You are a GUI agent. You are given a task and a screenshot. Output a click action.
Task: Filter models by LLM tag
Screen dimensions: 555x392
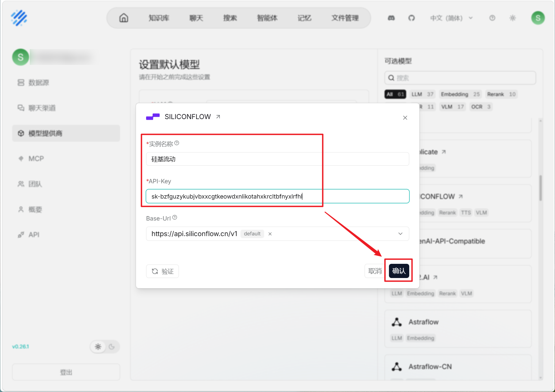tap(422, 94)
